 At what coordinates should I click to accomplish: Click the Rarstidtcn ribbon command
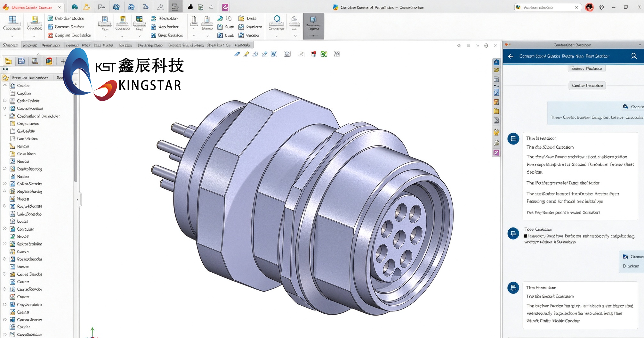click(250, 27)
